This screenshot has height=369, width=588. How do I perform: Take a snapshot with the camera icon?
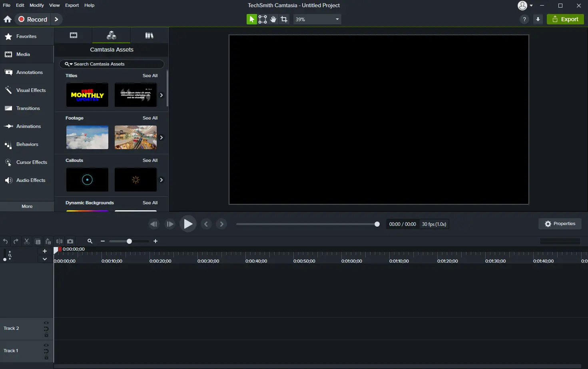(x=70, y=241)
